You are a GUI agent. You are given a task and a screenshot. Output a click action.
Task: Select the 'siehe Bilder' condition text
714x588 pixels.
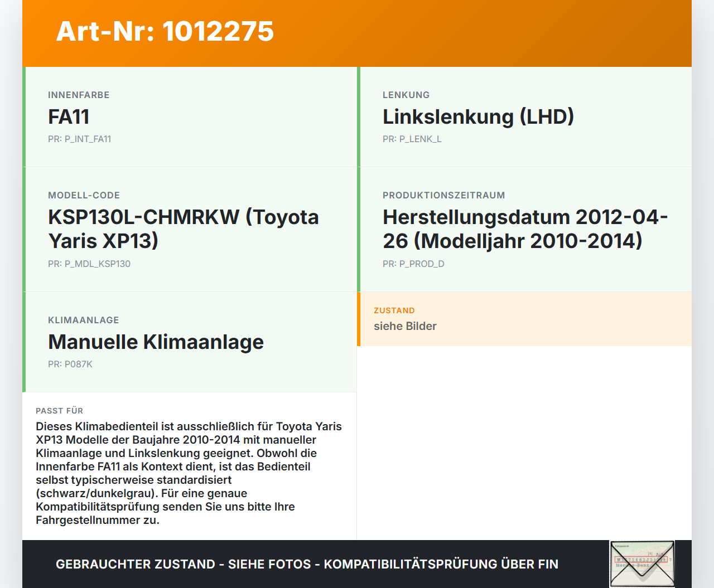click(x=405, y=326)
